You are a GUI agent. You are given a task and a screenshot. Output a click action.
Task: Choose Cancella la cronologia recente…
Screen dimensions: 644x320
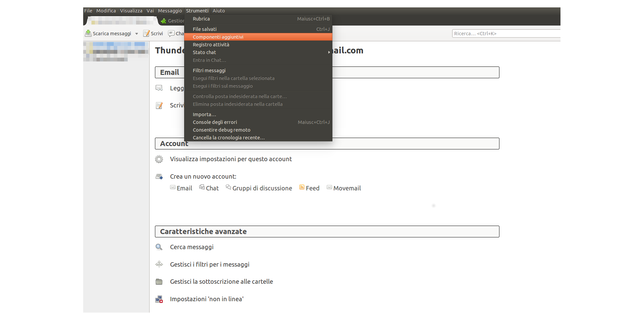[258, 138]
